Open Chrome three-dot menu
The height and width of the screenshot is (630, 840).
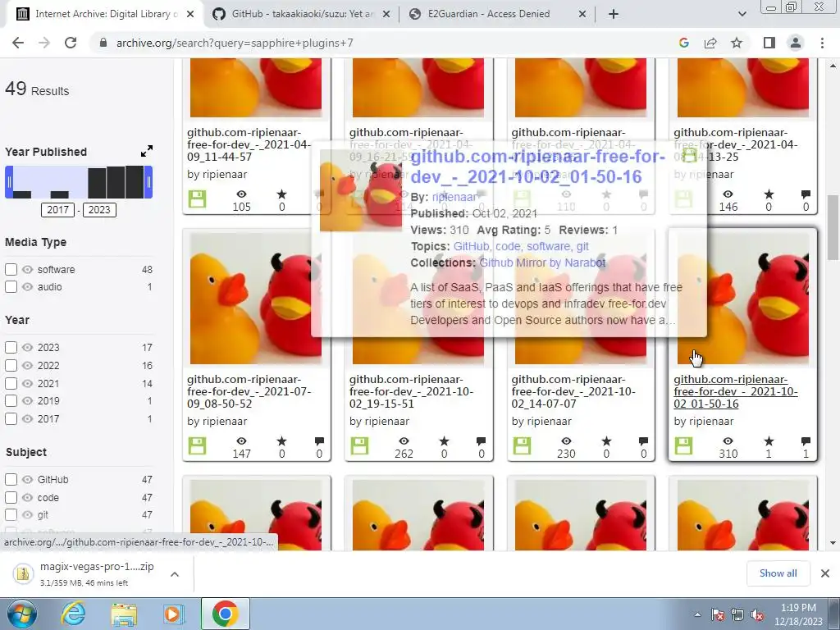(822, 43)
